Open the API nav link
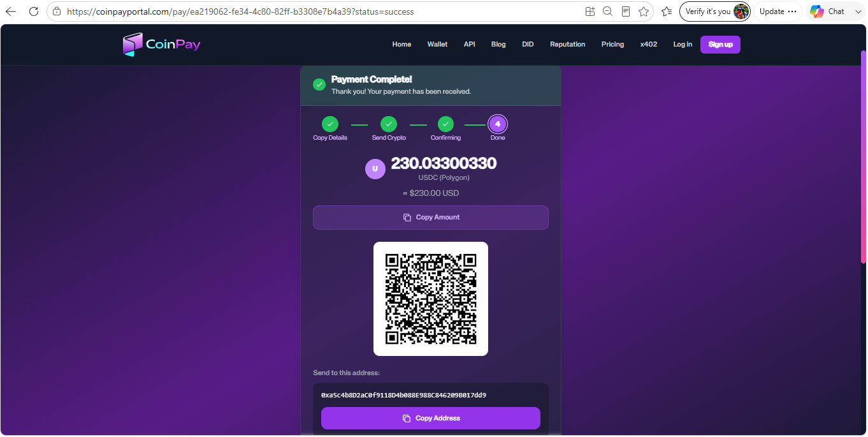The width and height of the screenshot is (868, 437). coord(470,45)
